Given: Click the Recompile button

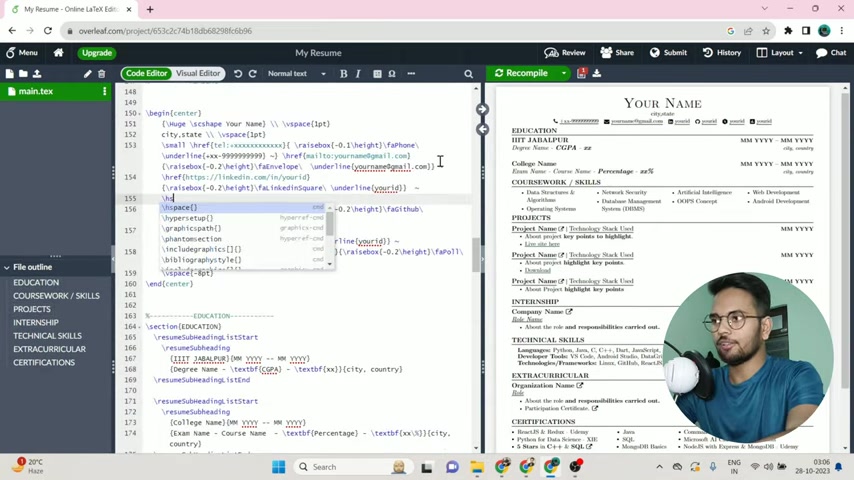Looking at the screenshot, I should pyautogui.click(x=521, y=73).
